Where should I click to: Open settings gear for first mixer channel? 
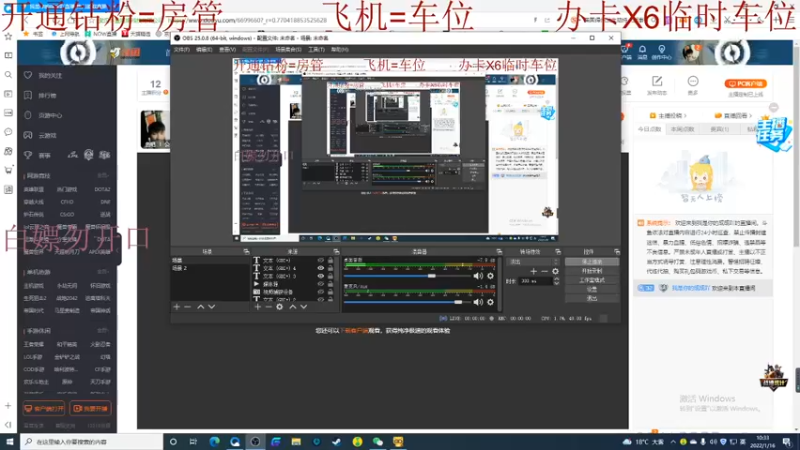tap(490, 276)
